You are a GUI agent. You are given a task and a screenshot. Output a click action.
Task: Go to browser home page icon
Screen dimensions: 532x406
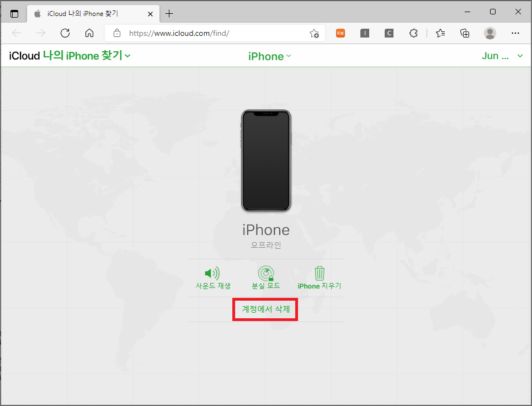[x=89, y=33]
